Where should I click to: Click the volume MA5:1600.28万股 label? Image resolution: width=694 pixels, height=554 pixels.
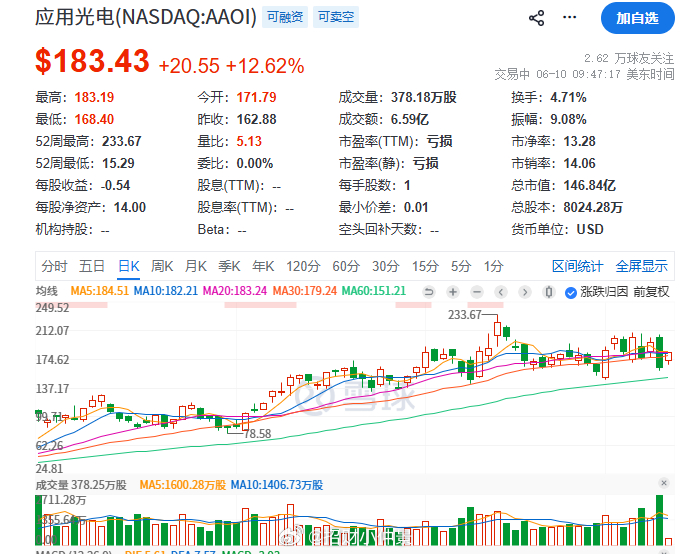coord(183,485)
